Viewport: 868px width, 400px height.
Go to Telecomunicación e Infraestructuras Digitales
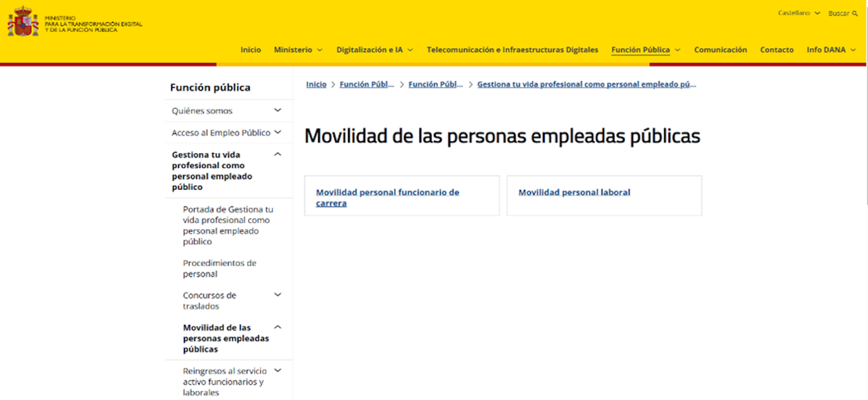click(512, 50)
